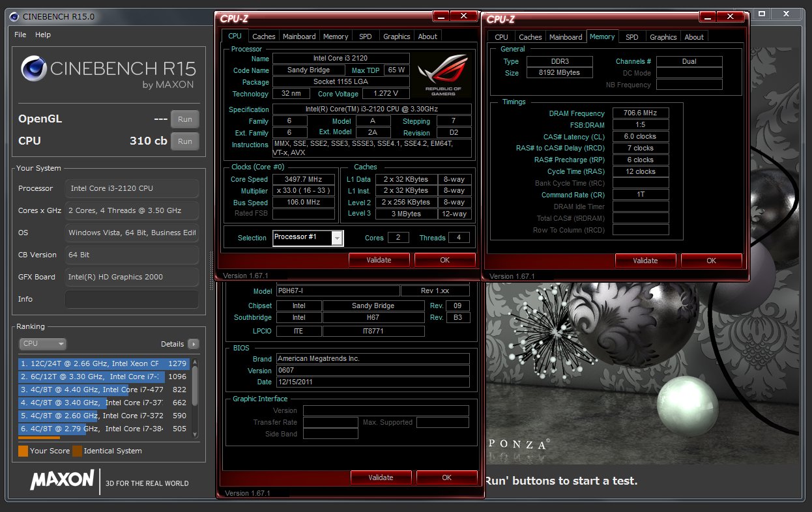Click Validate in the Memory CPU-Z window
This screenshot has width=812, height=512.
[645, 261]
